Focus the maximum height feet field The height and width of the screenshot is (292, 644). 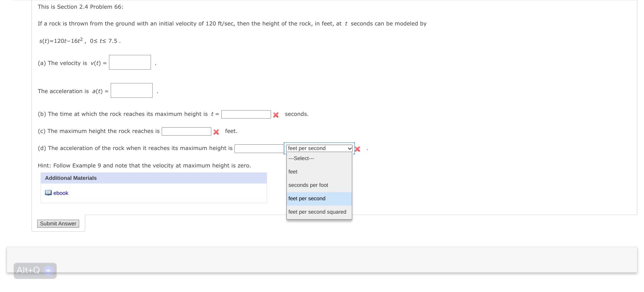click(186, 131)
